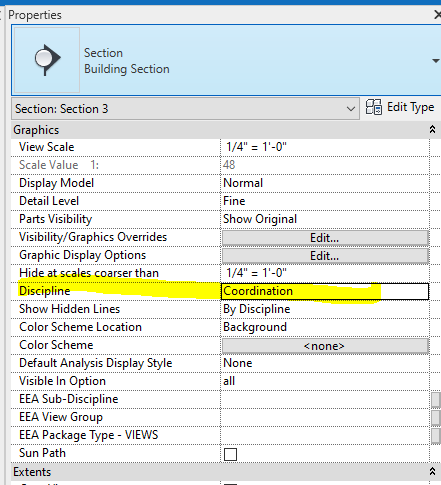Click the EEA View Group row side button

436,417
